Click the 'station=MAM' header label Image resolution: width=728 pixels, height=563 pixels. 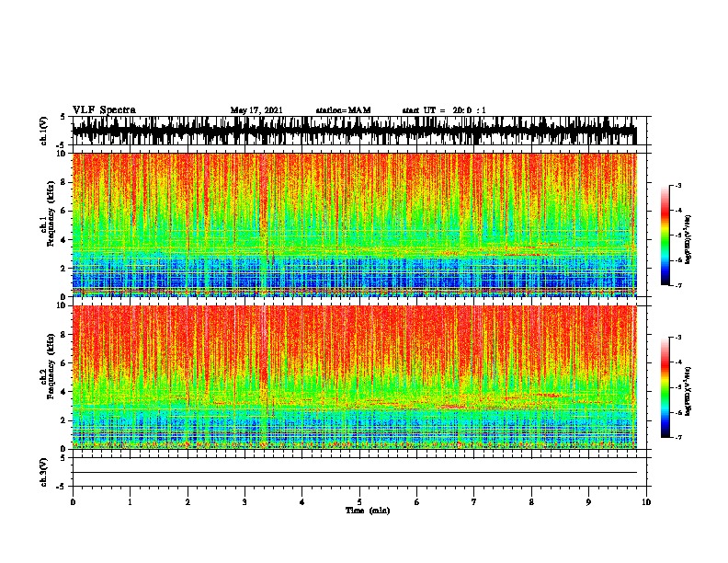(x=344, y=110)
